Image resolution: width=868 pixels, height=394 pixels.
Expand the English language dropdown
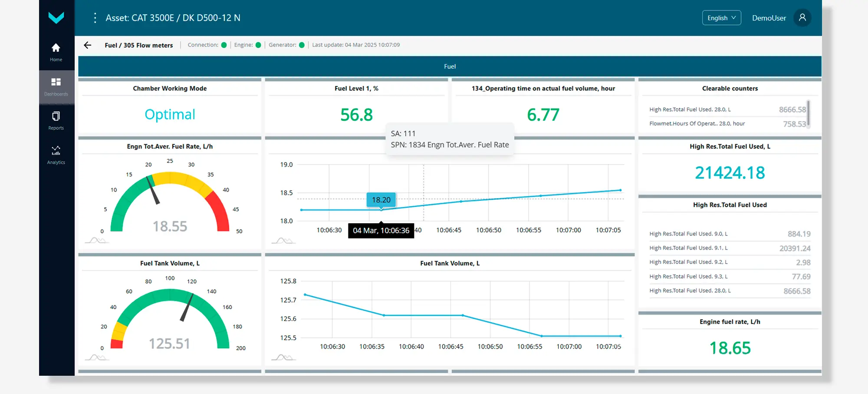(721, 18)
